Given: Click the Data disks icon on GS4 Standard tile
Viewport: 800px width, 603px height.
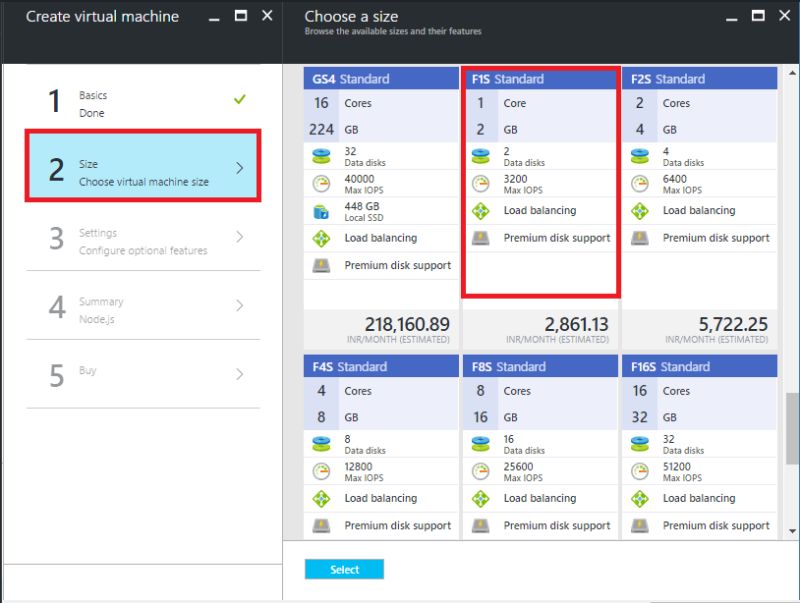Looking at the screenshot, I should tap(322, 156).
